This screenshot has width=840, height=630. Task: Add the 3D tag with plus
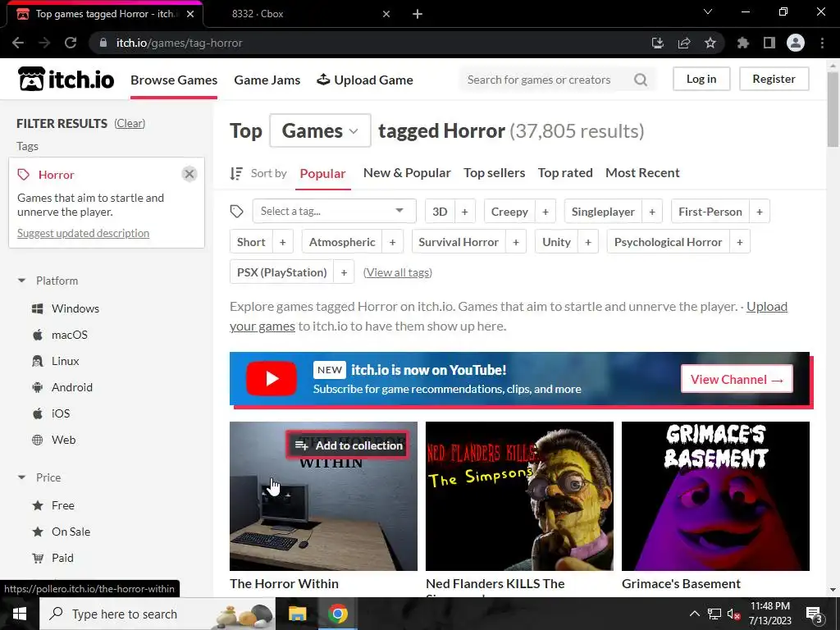tap(464, 212)
